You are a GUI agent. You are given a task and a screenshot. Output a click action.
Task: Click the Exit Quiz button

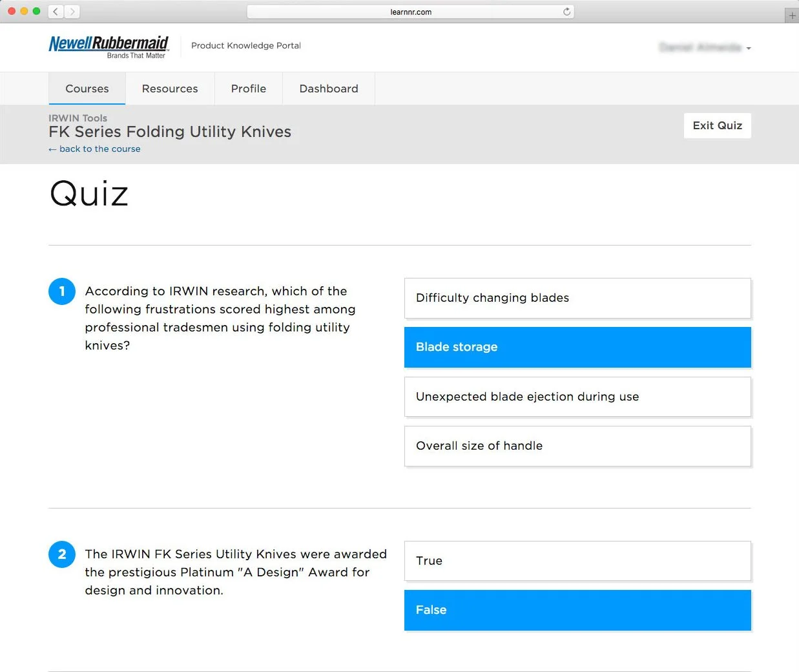click(x=718, y=125)
